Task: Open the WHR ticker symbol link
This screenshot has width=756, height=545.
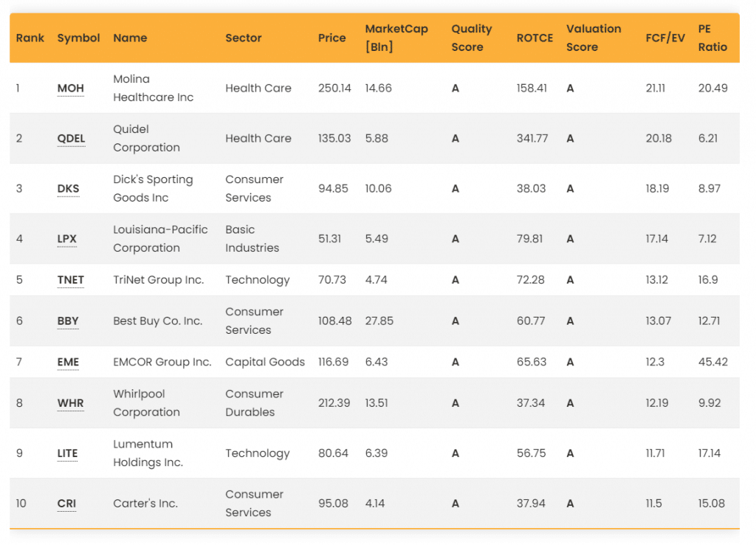Action: [70, 402]
